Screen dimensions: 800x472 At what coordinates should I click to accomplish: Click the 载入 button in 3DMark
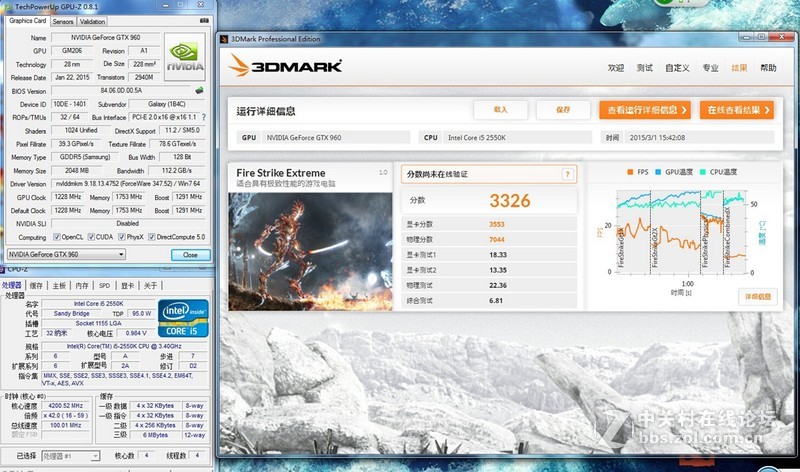click(501, 110)
